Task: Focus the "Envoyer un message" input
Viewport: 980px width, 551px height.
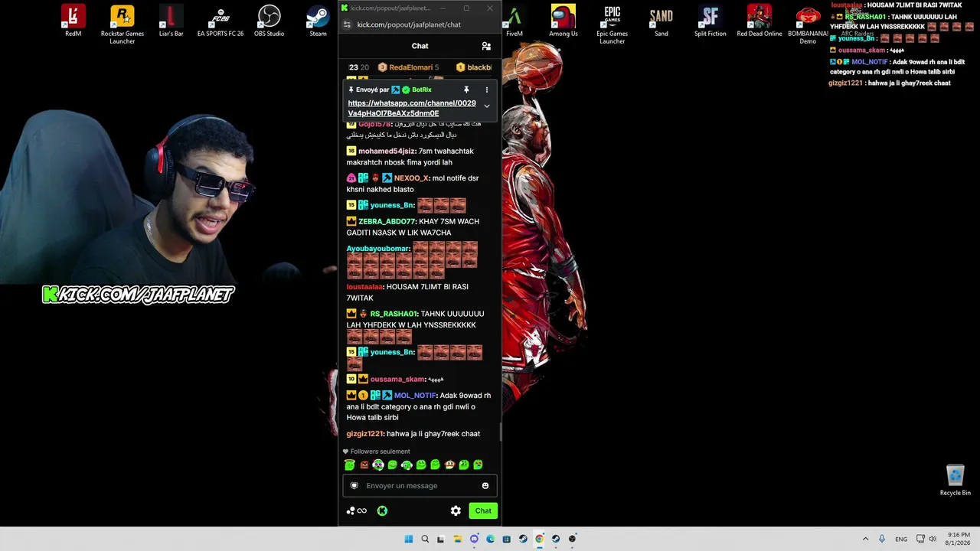Action: coord(420,485)
